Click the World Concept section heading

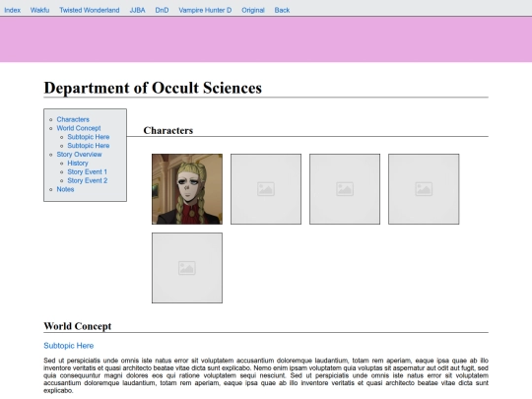click(x=78, y=326)
